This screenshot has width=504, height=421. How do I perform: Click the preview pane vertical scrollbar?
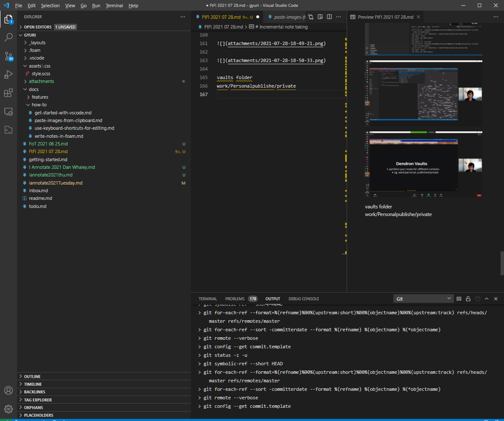click(x=502, y=263)
